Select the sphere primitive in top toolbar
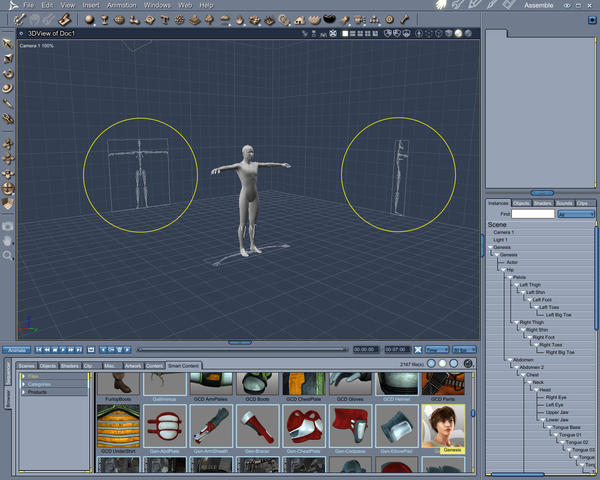 pos(89,19)
